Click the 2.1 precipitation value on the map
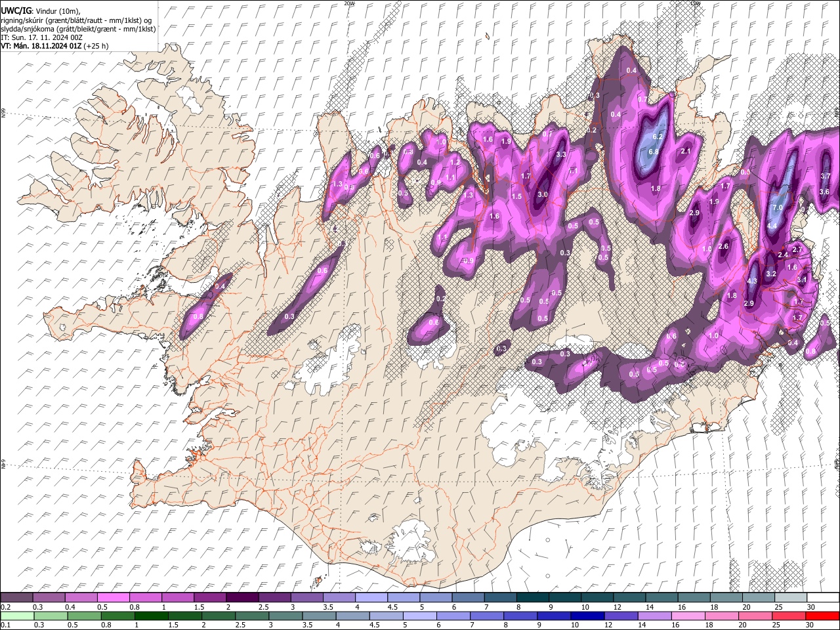The width and height of the screenshot is (840, 630). tap(686, 151)
